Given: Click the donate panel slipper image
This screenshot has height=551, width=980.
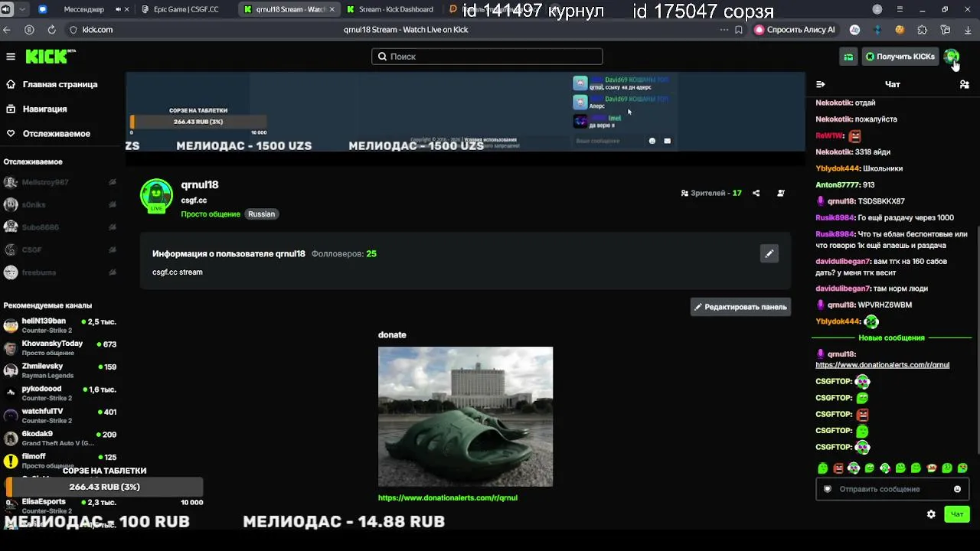Looking at the screenshot, I should pos(465,416).
